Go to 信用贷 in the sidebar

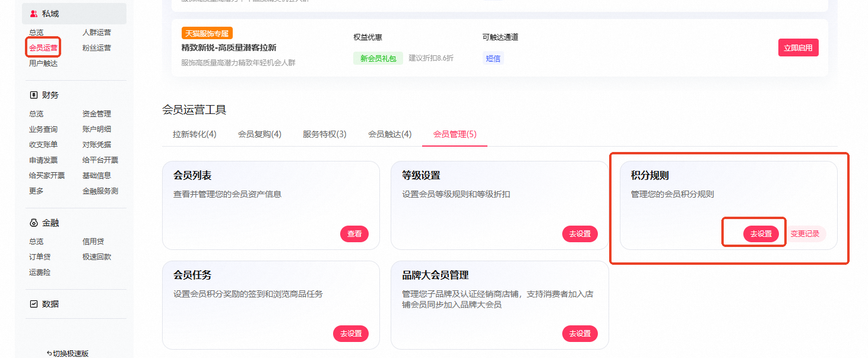point(93,242)
